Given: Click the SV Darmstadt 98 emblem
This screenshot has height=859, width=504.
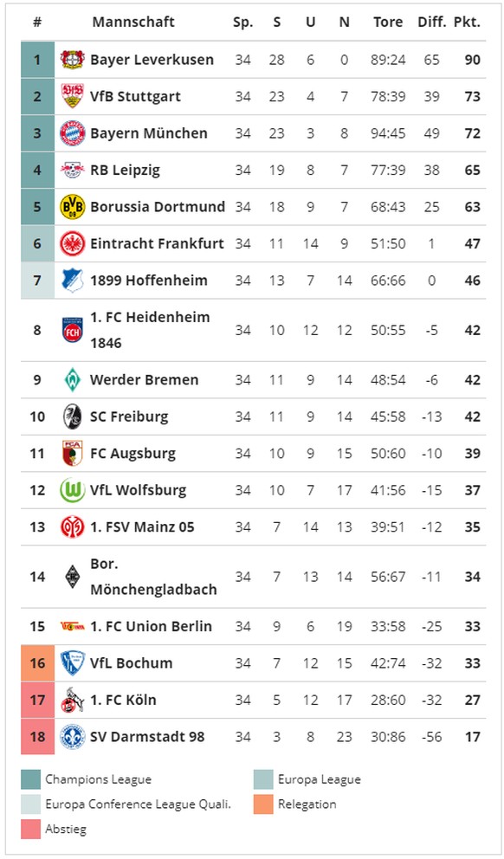Looking at the screenshot, I should 73,737.
